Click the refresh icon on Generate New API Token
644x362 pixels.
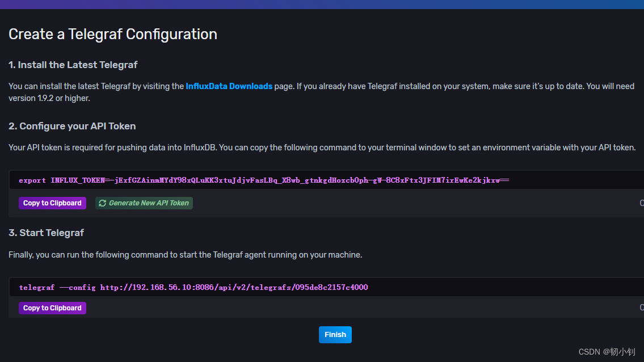pos(102,203)
